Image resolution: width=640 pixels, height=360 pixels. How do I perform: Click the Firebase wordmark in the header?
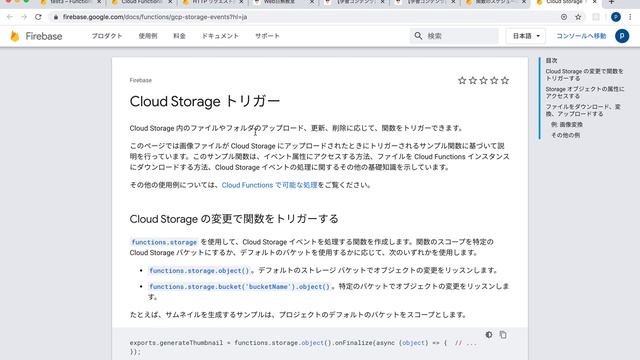pyautogui.click(x=44, y=36)
